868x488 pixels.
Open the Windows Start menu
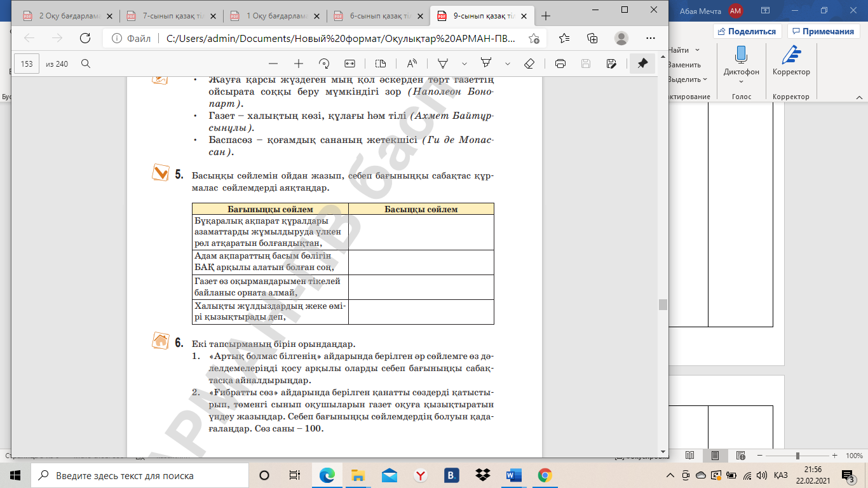tap(15, 475)
